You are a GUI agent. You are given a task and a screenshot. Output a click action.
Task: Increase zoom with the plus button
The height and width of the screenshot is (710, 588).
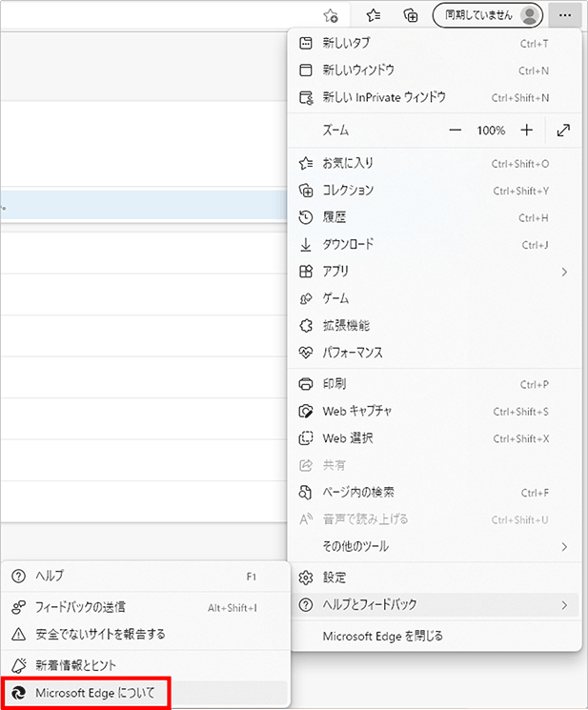[x=526, y=131]
